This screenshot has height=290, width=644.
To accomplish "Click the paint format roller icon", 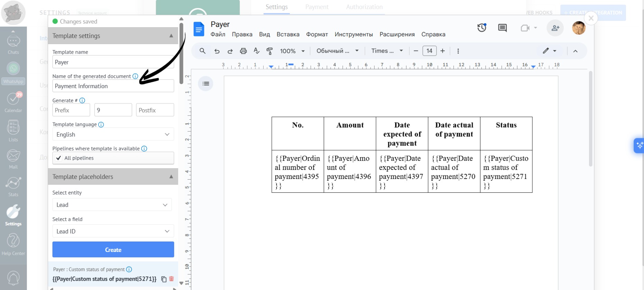I will coord(270,51).
